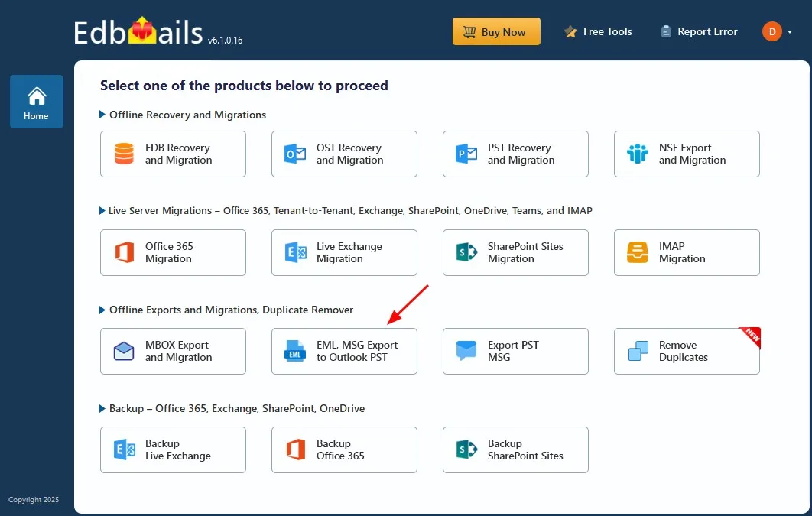
Task: Open Export PST MSG tile
Action: (515, 351)
